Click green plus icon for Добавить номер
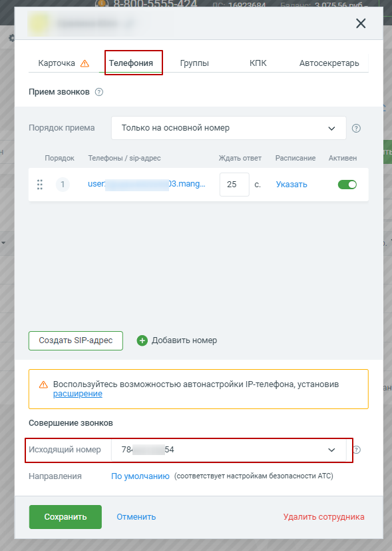 click(142, 340)
